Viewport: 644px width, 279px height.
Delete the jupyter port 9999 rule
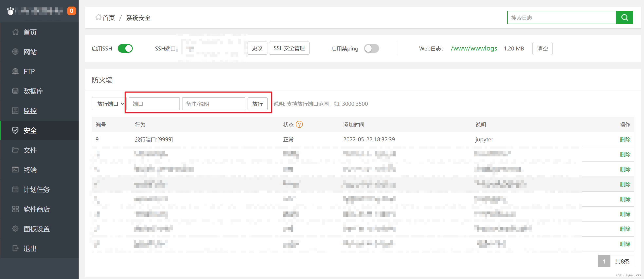625,140
